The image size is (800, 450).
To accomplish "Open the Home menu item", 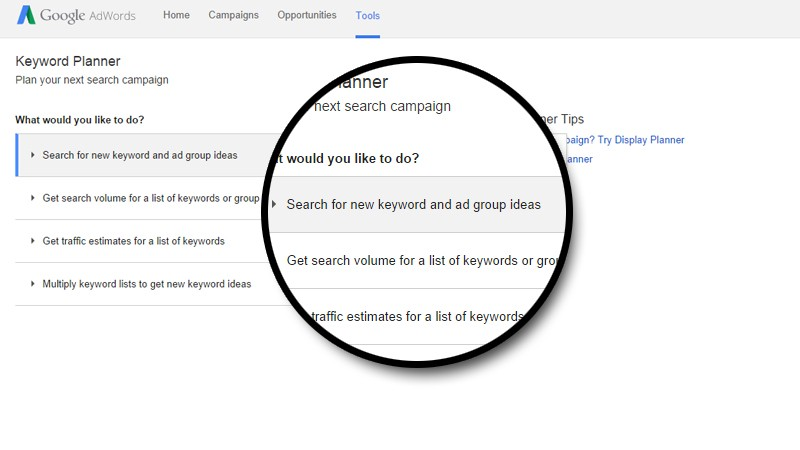I will 177,15.
